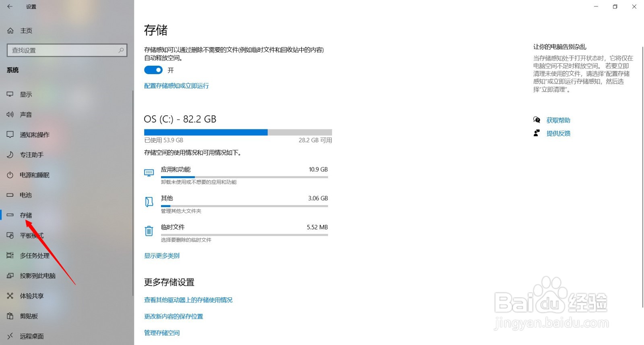Viewport: 644px width, 345px height.
Task: Open 管理存储空间 link
Action: click(x=162, y=333)
